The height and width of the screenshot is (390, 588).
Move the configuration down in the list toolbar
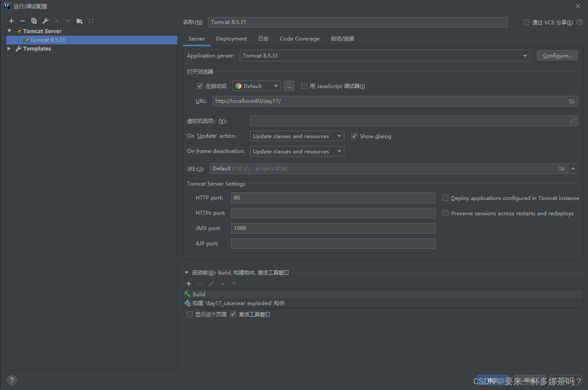pyautogui.click(x=68, y=21)
